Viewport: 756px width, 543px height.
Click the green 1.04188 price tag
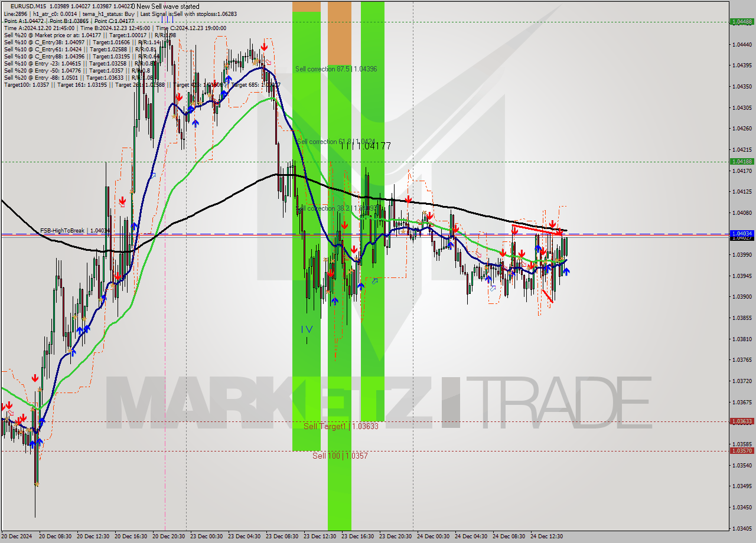[x=742, y=161]
